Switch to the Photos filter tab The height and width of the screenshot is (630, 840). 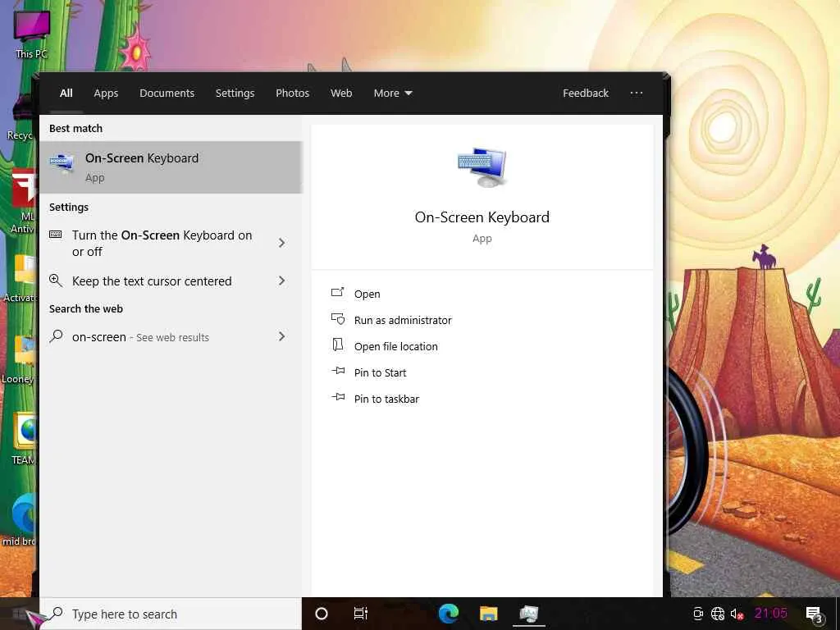[293, 94]
